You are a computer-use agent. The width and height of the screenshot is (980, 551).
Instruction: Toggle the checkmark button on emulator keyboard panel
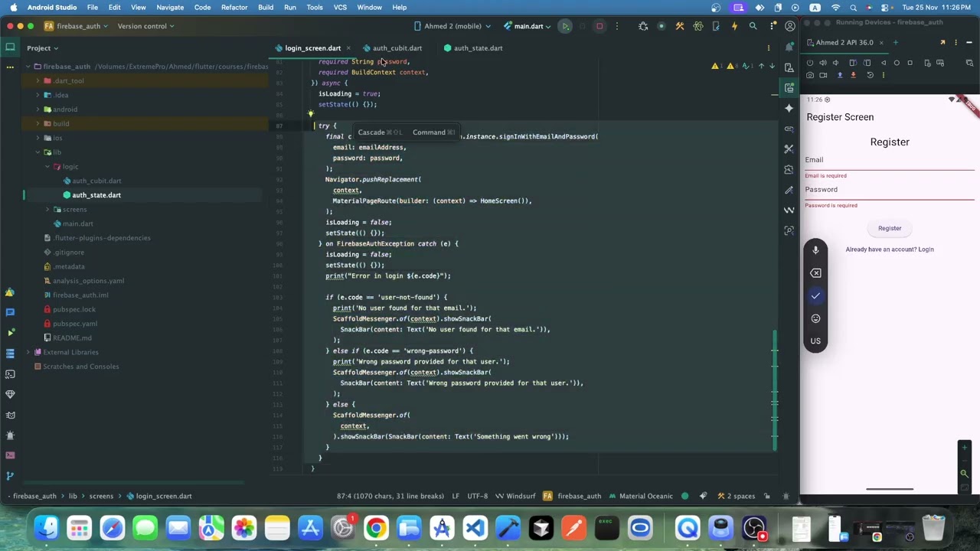815,295
